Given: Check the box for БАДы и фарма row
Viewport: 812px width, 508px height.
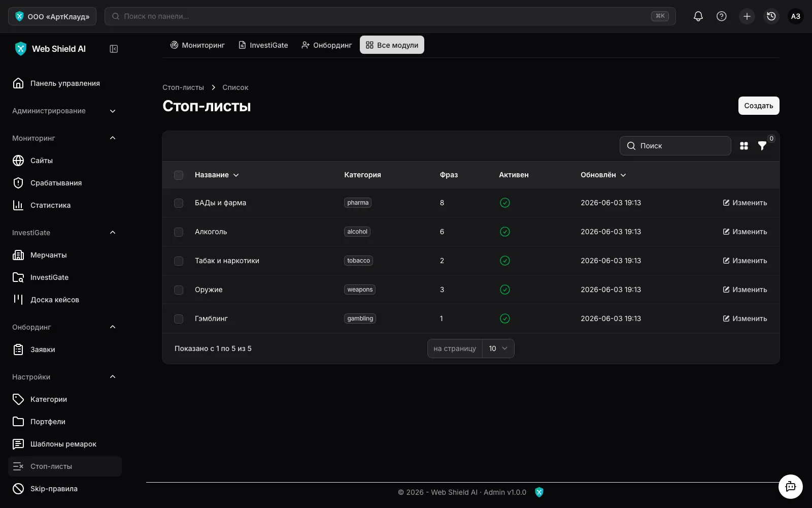Looking at the screenshot, I should (x=179, y=203).
